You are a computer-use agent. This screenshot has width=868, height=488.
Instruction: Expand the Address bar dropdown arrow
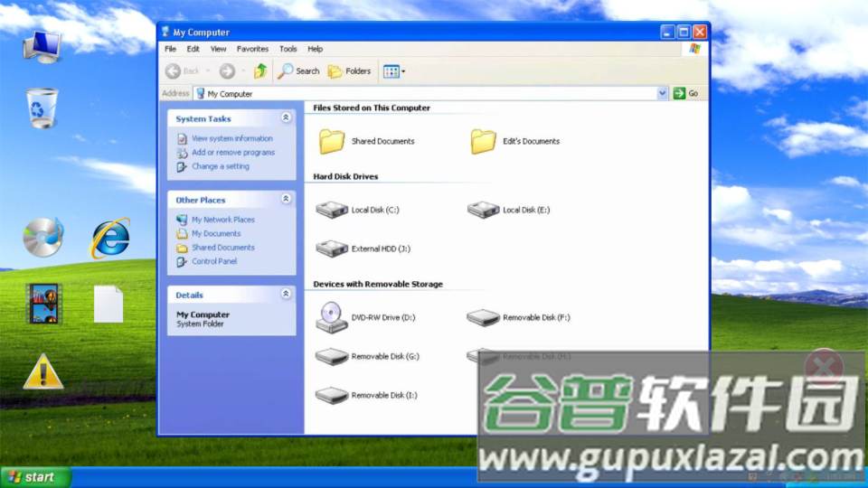coord(662,93)
